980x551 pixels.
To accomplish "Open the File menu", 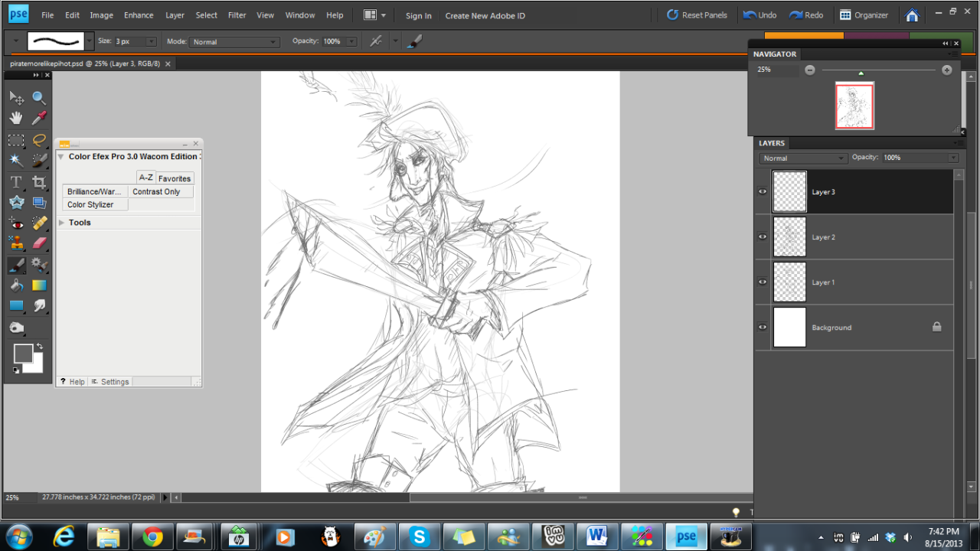I will click(47, 15).
